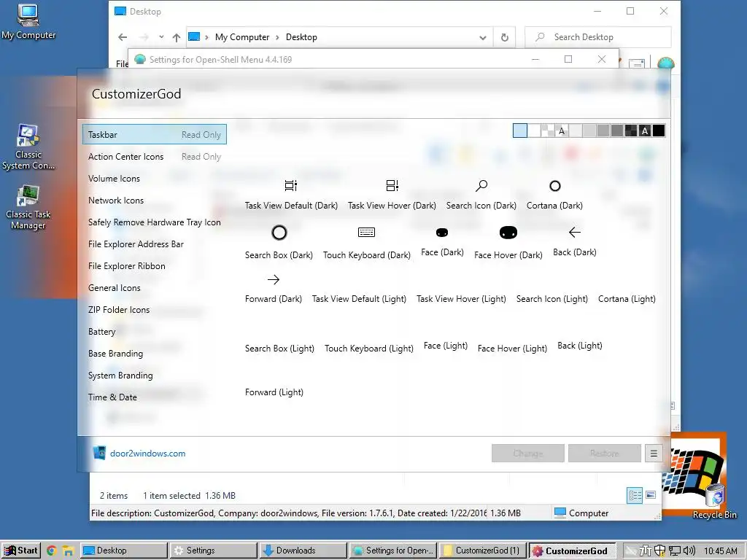Select the Task View Default (Dark) icon
This screenshot has height=560, width=747.
click(290, 186)
